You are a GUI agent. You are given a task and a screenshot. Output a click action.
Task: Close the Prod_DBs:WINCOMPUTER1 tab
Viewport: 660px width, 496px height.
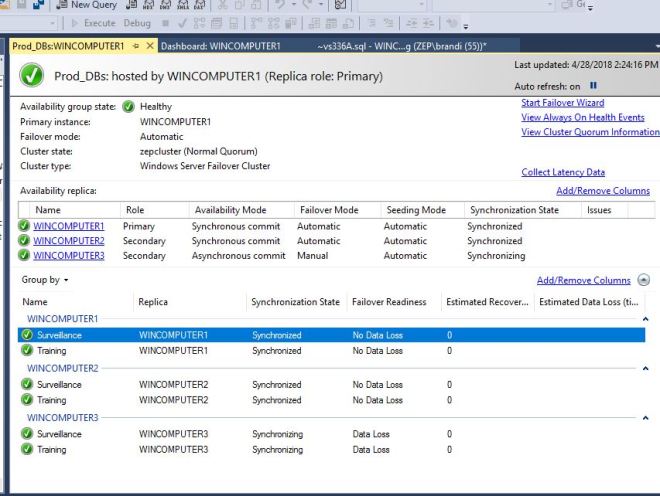[x=150, y=46]
